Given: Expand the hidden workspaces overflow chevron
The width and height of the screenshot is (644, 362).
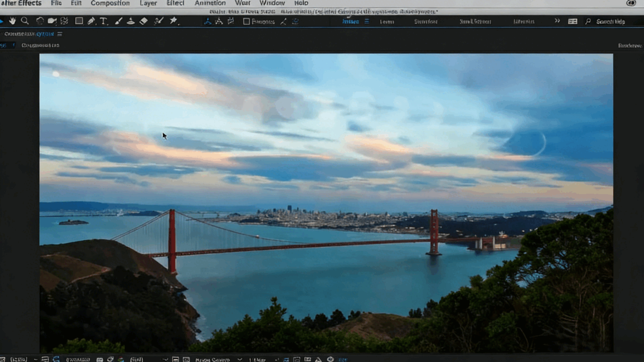Looking at the screenshot, I should click(557, 21).
